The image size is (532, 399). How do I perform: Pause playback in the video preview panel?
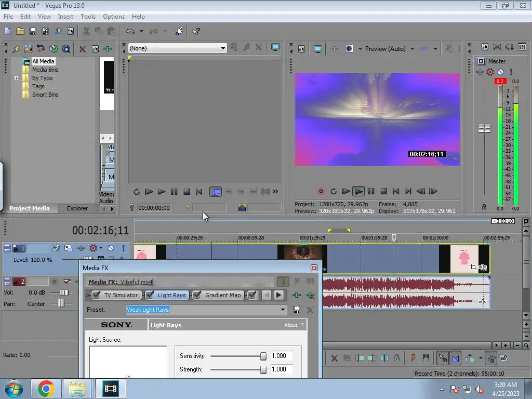point(371,191)
